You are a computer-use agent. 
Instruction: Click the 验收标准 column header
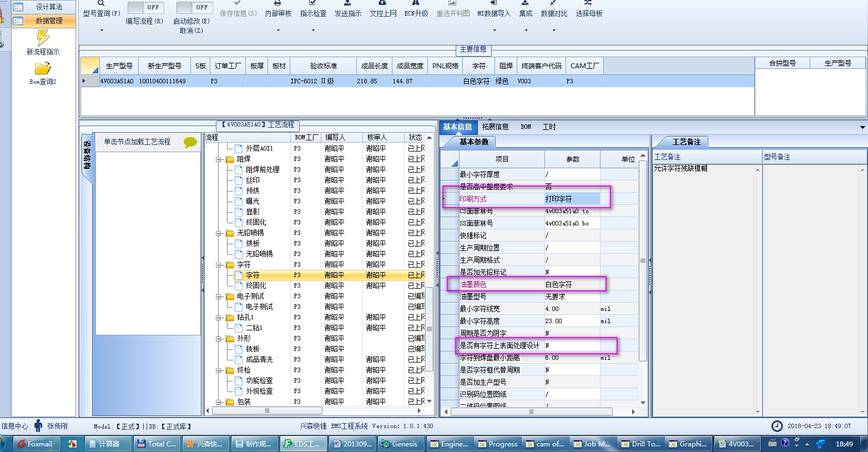(324, 66)
